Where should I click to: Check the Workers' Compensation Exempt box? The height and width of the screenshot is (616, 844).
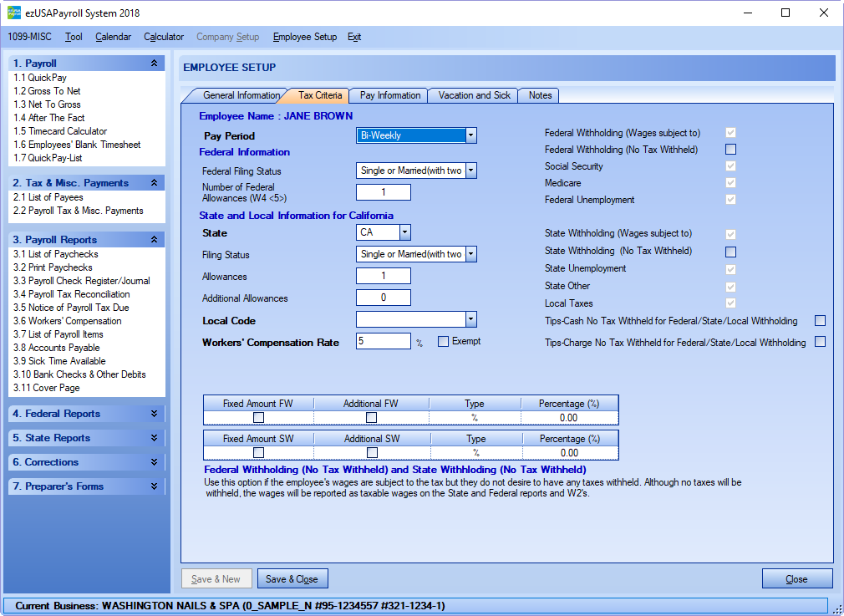pyautogui.click(x=444, y=341)
